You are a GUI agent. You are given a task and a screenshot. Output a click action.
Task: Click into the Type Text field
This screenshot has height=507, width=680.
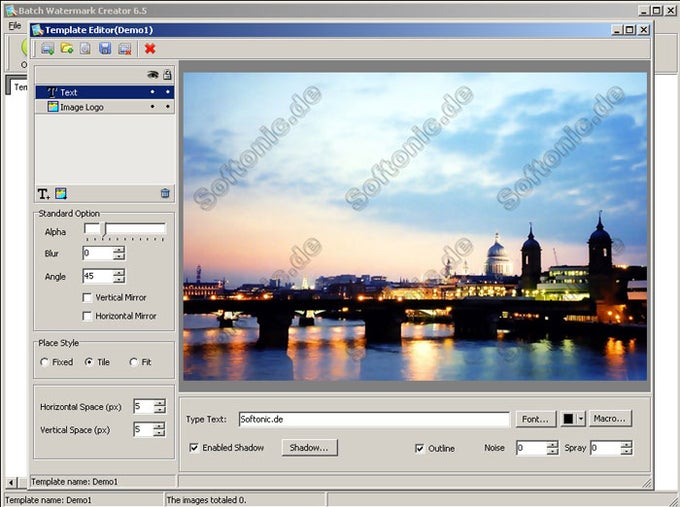click(374, 419)
